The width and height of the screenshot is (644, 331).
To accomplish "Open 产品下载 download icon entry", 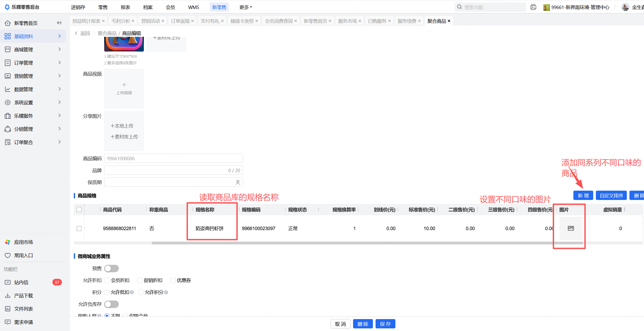I will (8, 296).
